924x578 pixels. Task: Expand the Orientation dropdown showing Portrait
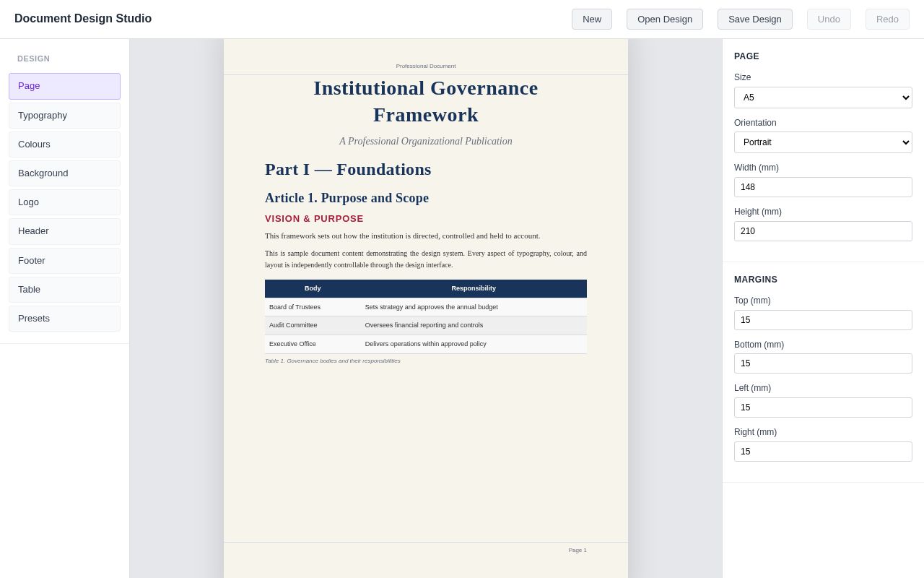point(823,142)
